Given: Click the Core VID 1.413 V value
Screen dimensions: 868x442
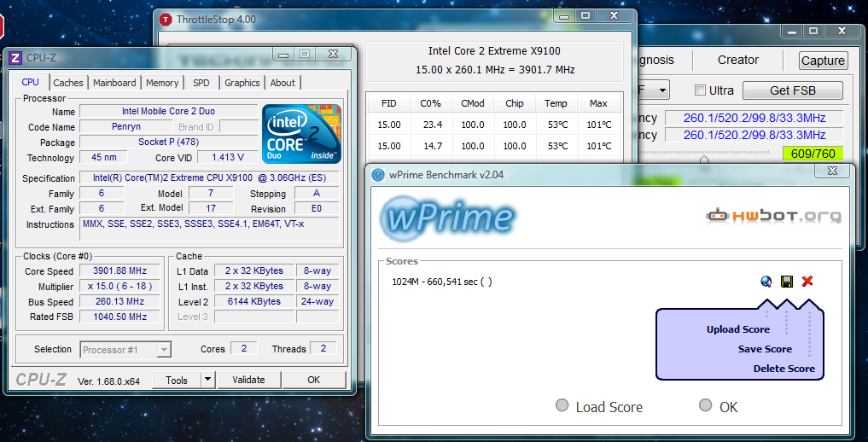Looking at the screenshot, I should [x=228, y=158].
